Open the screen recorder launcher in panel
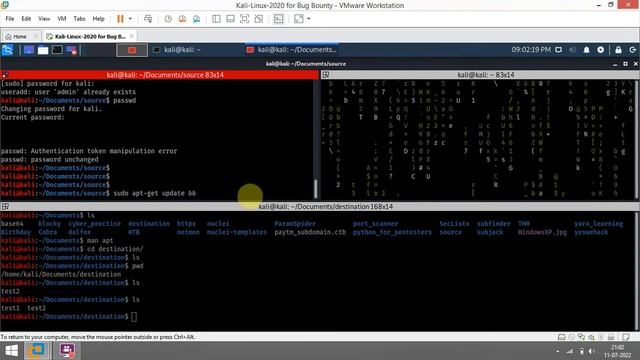640x360 pixels. click(71, 50)
